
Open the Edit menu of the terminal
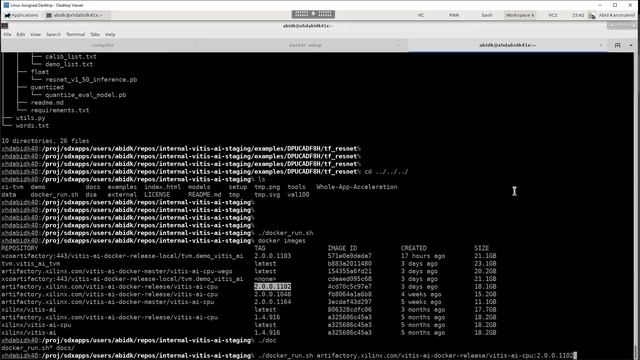click(x=21, y=34)
